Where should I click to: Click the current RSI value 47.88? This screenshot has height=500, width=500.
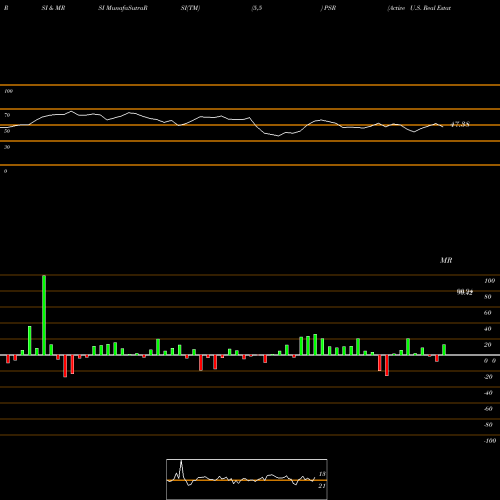(x=460, y=124)
